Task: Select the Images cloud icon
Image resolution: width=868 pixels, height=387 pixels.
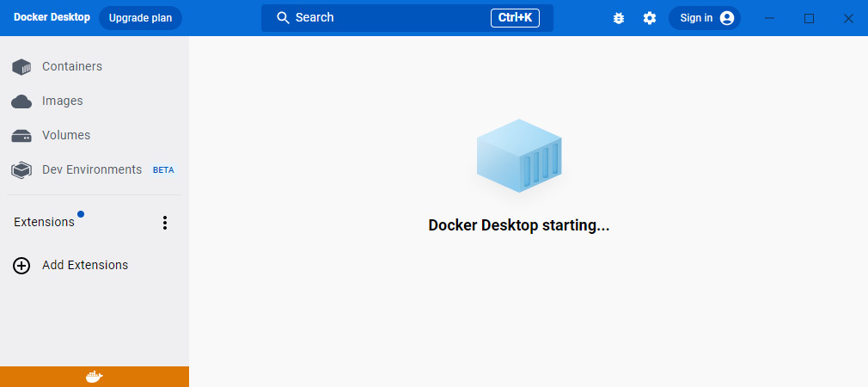Action: click(x=21, y=101)
